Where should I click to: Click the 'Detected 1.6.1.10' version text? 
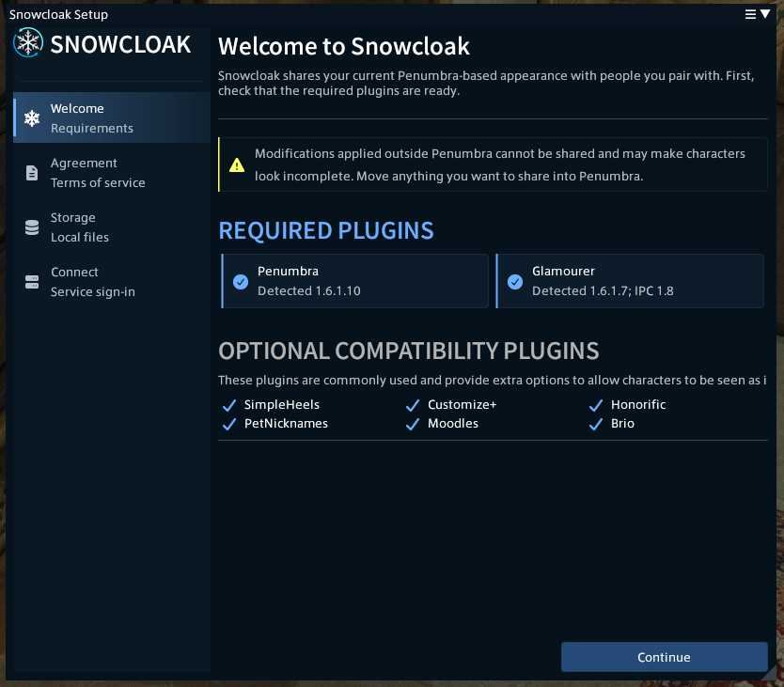[x=309, y=291]
